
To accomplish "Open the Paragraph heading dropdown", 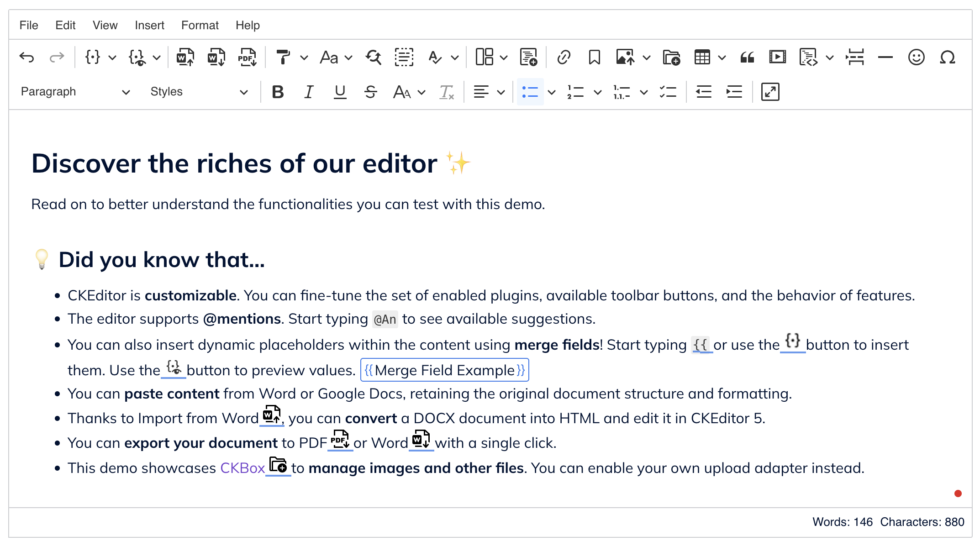I will coord(75,92).
